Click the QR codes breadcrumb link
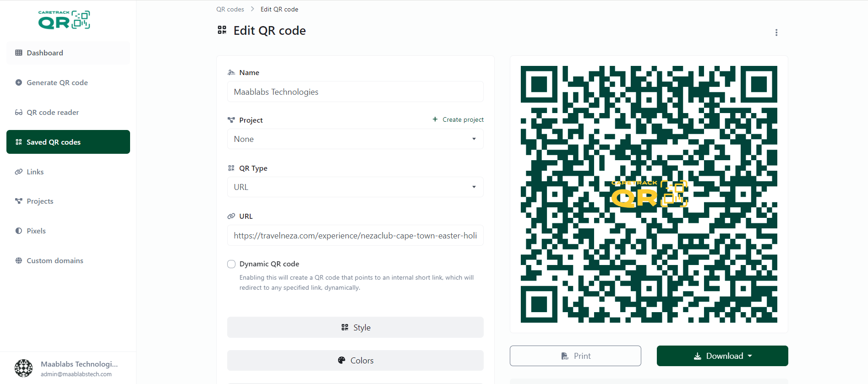 [230, 9]
